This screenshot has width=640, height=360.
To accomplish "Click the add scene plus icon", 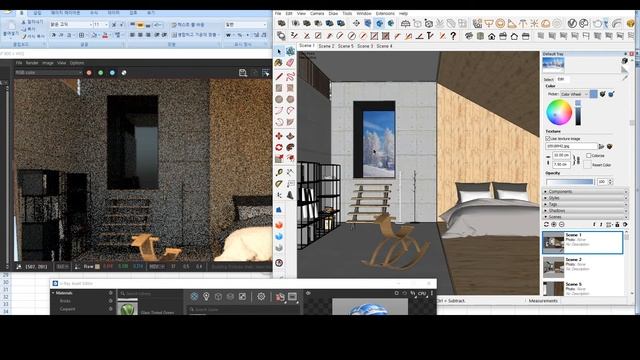I will 554,224.
